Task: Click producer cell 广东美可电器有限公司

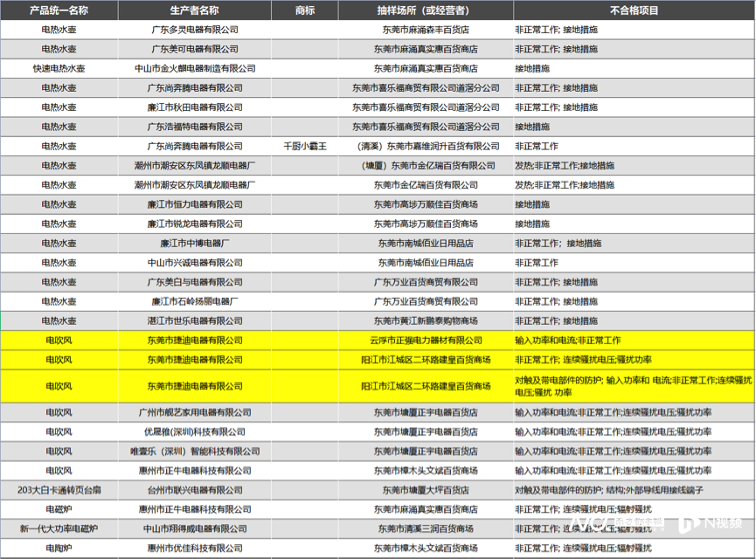Action: click(195, 49)
